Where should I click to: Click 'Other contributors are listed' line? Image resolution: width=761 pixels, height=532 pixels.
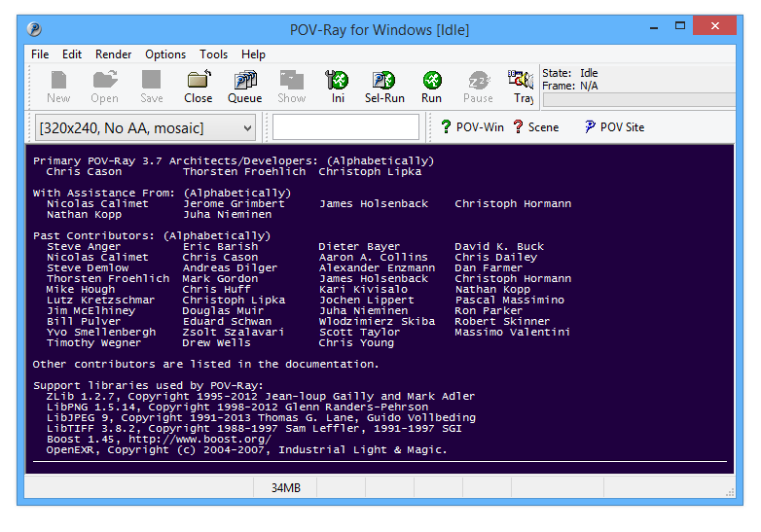click(x=205, y=364)
